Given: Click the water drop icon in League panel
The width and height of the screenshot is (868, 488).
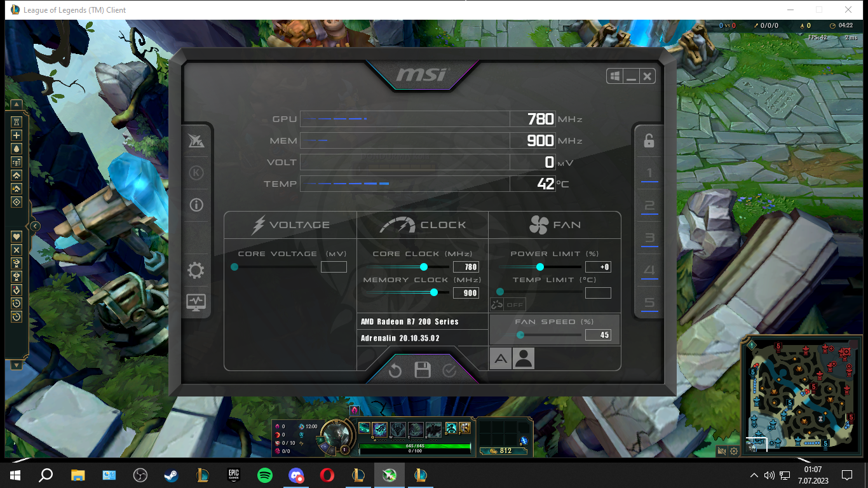Looking at the screenshot, I should (x=17, y=149).
